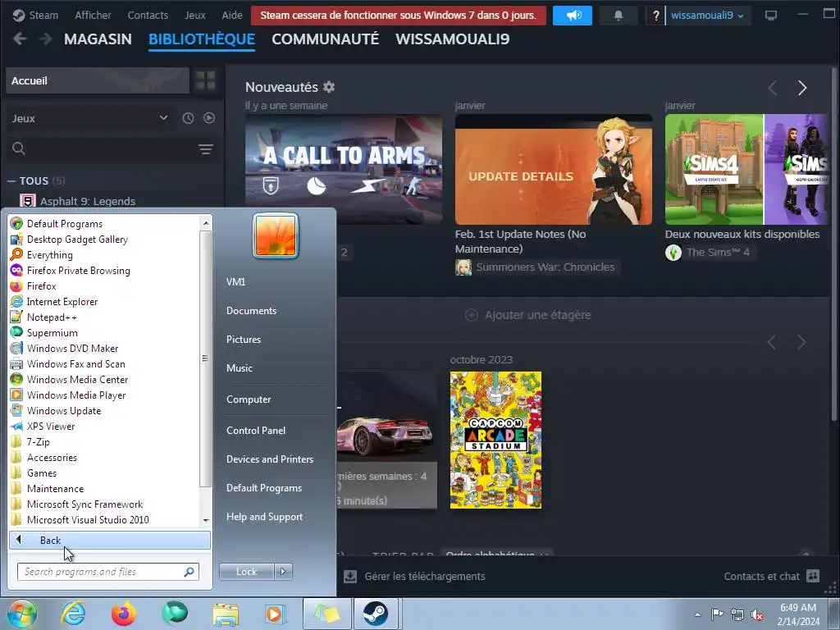Click Gérer les téléchargements
Viewport: 840px width, 630px height.
(425, 577)
